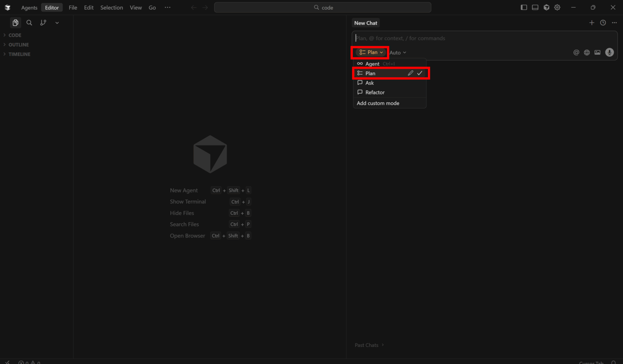Click Add custom mode
This screenshot has height=364, width=623.
point(378,103)
